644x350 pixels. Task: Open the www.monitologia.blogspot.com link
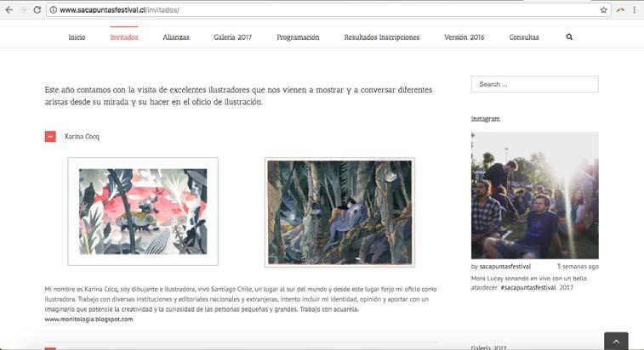tap(88, 319)
